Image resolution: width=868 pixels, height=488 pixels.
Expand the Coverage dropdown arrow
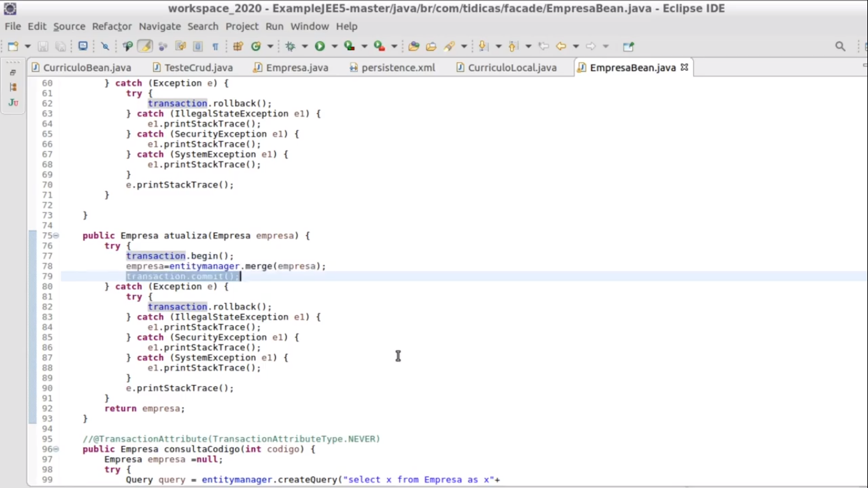coord(364,46)
